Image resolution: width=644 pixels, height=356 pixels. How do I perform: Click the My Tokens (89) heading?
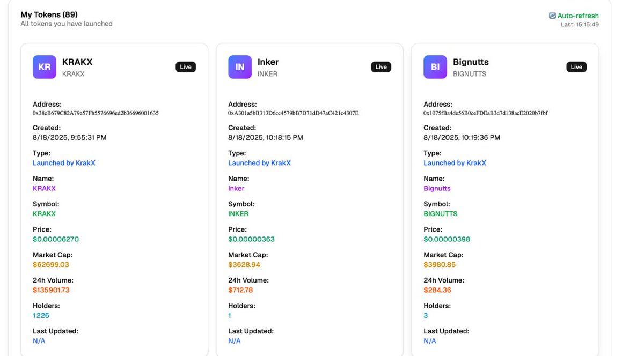tap(49, 15)
